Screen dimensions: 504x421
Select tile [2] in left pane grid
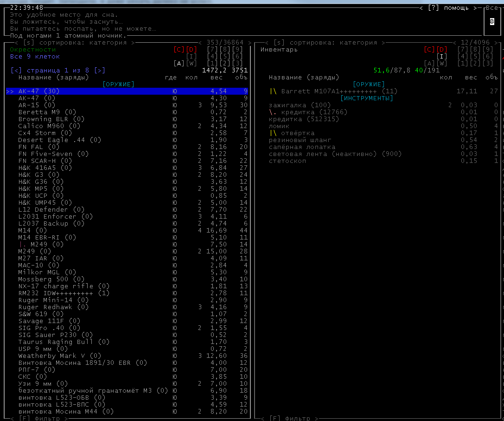point(225,64)
